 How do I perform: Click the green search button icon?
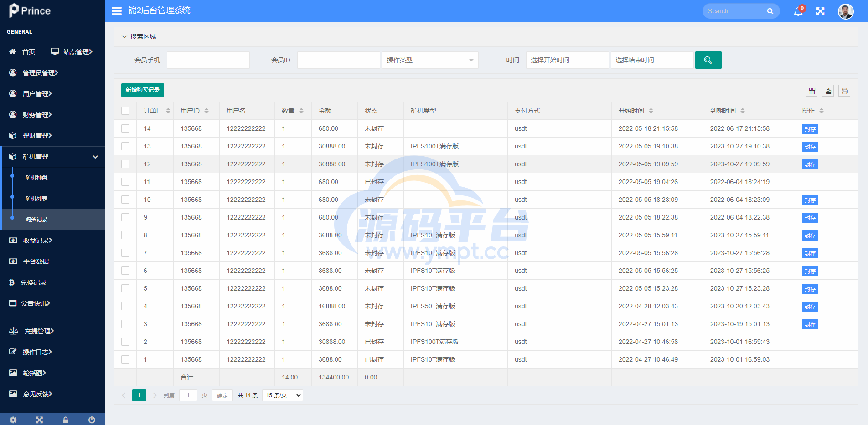708,60
